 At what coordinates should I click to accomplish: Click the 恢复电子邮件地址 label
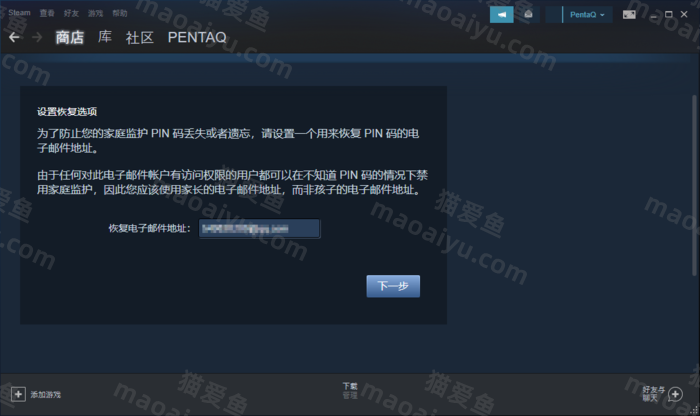tap(150, 229)
